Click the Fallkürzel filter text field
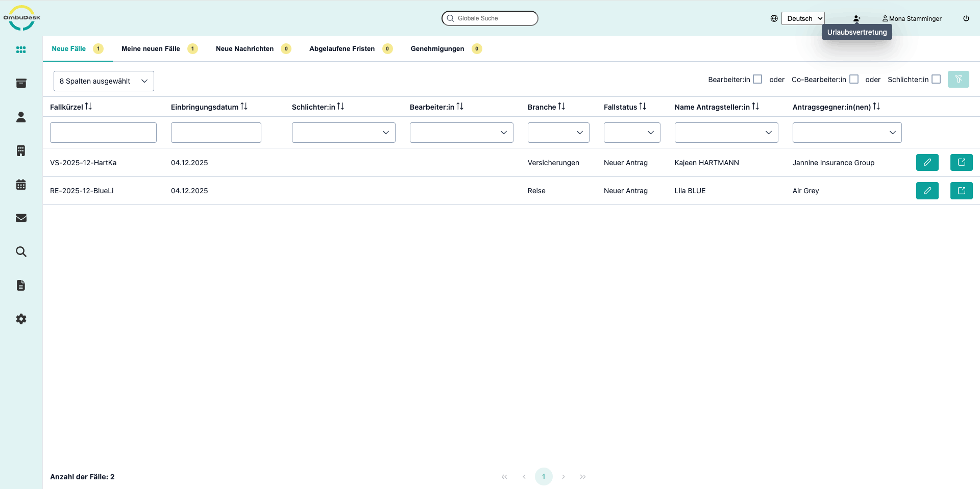This screenshot has height=489, width=980. tap(103, 133)
